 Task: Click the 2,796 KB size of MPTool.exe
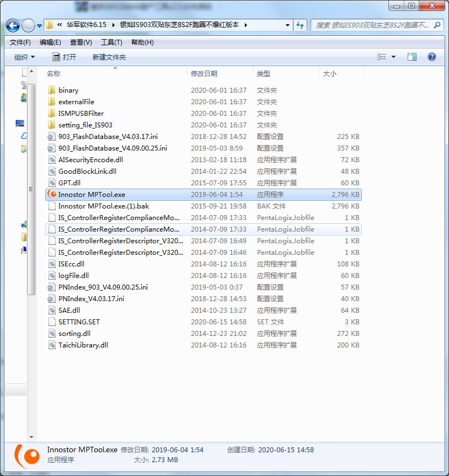click(345, 194)
